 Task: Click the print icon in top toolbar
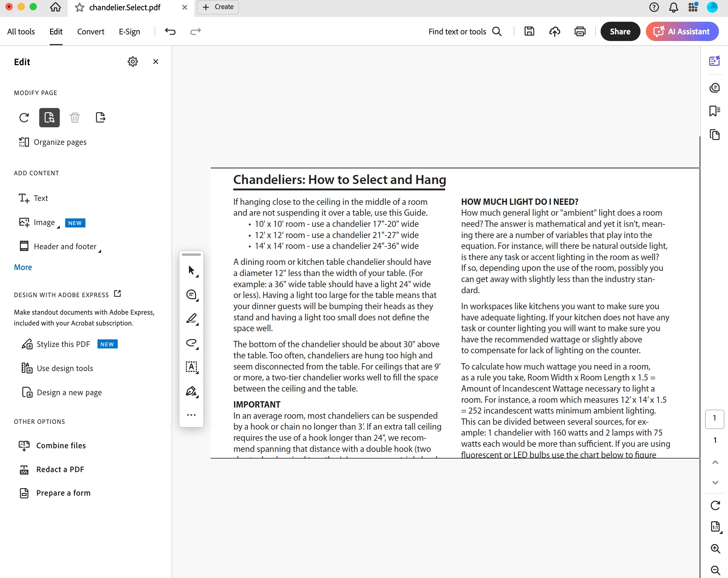coord(580,31)
